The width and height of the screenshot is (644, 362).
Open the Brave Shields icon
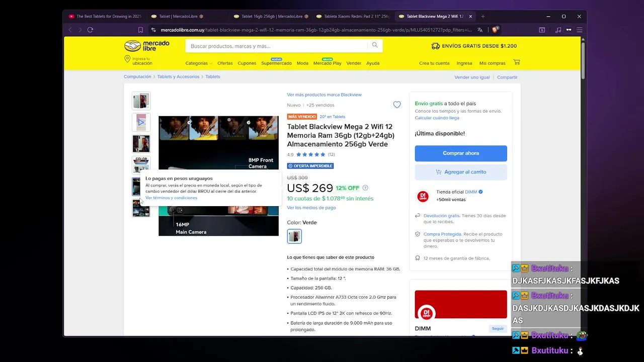(x=495, y=30)
